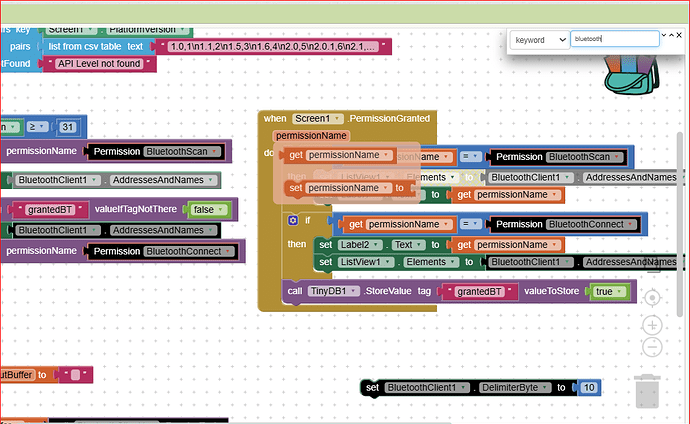Zoom in with the plus icon

[652, 325]
